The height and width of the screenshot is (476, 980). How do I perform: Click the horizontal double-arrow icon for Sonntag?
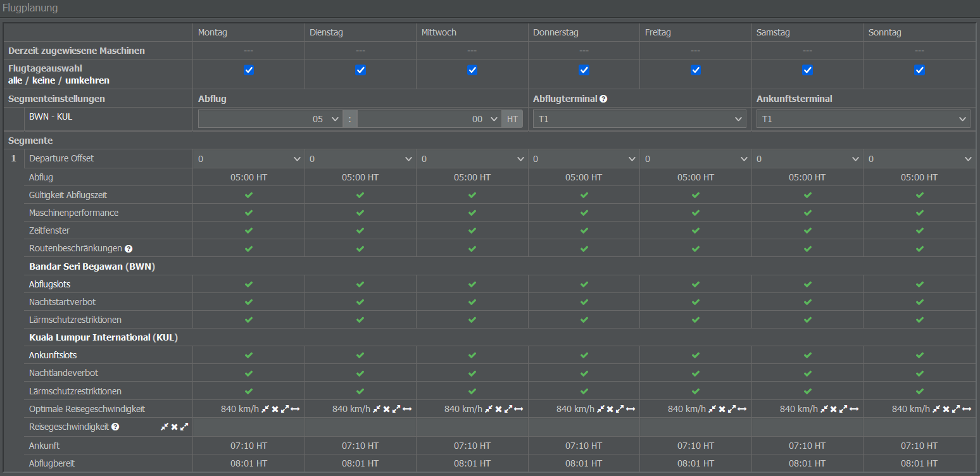click(x=966, y=409)
